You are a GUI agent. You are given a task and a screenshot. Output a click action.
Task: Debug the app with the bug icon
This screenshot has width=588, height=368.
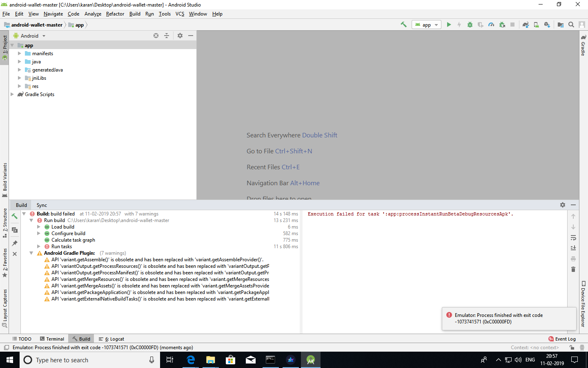click(470, 25)
